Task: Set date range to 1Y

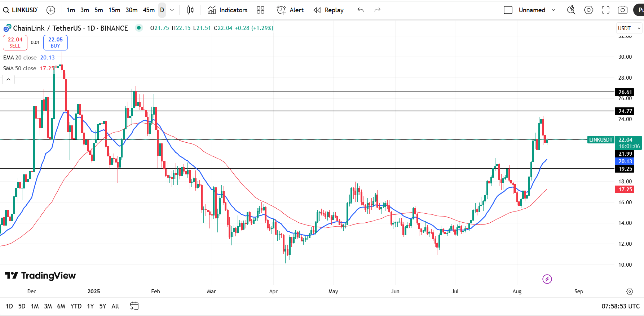Action: click(x=90, y=306)
